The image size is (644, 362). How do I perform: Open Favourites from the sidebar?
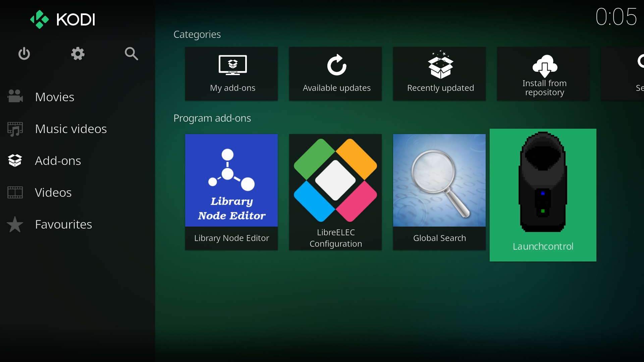coord(63,225)
